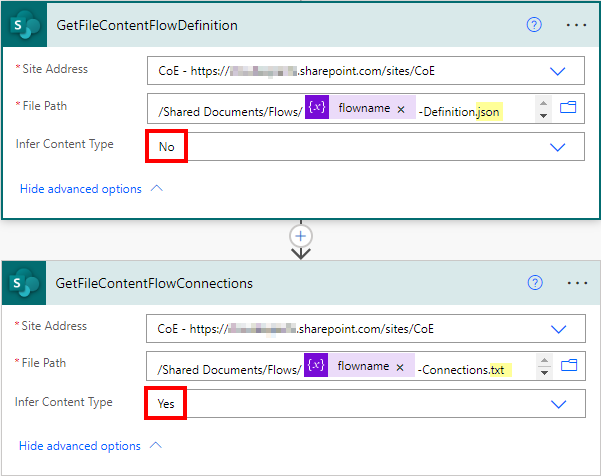This screenshot has height=476, width=601.
Task: Click down stepper arrow on Connections file path
Action: (544, 373)
